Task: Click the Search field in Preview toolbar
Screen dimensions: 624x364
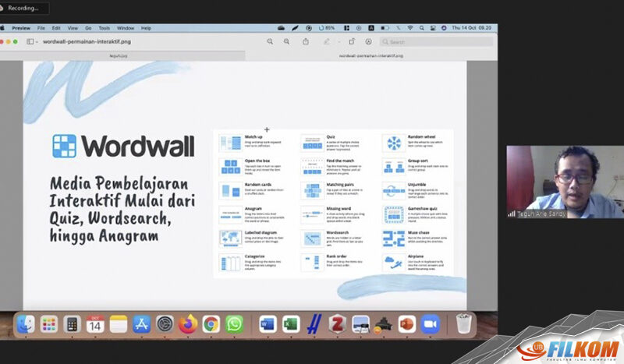Action: [x=421, y=41]
